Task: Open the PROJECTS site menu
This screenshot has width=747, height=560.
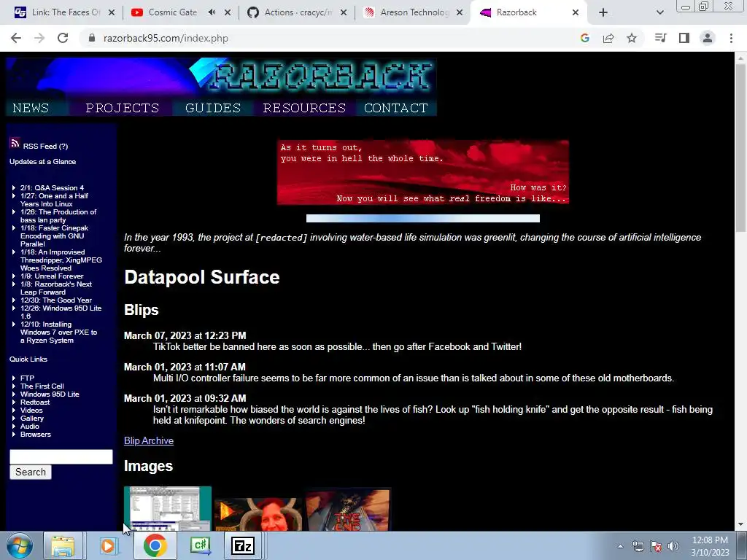Action: (123, 108)
